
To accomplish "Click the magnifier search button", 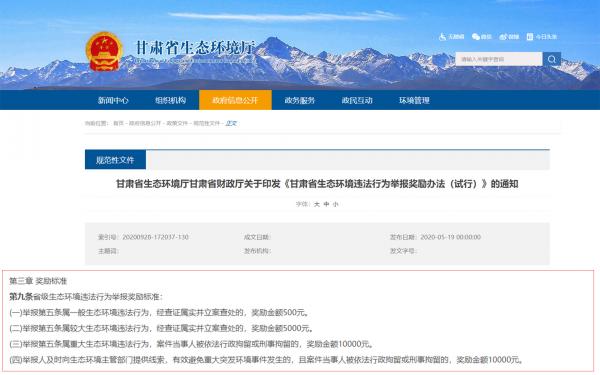I will (x=552, y=59).
